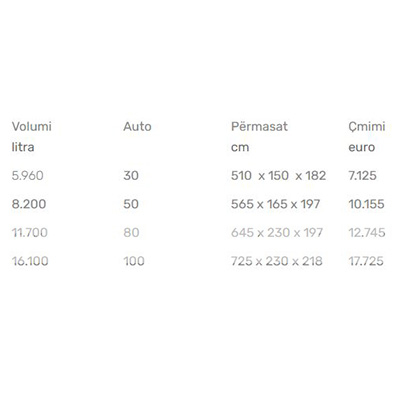
Task: Select the 5.960 litra volume cell
Action: tap(28, 175)
